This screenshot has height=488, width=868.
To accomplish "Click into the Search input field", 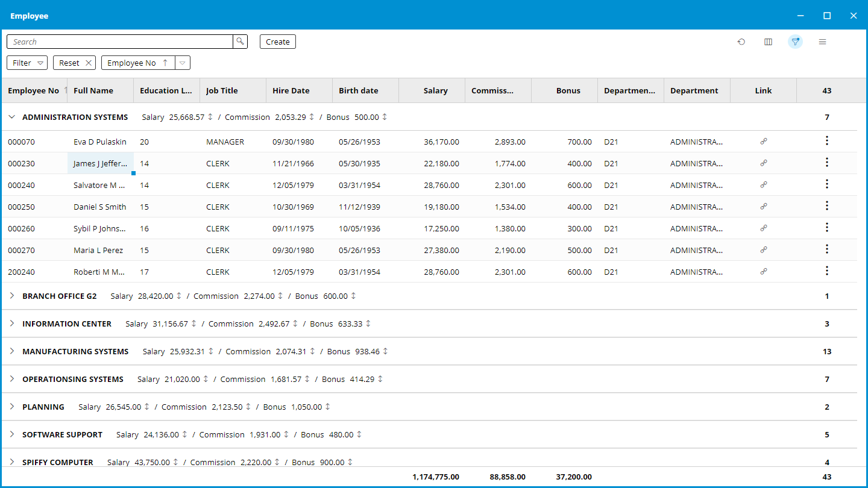I will 121,42.
